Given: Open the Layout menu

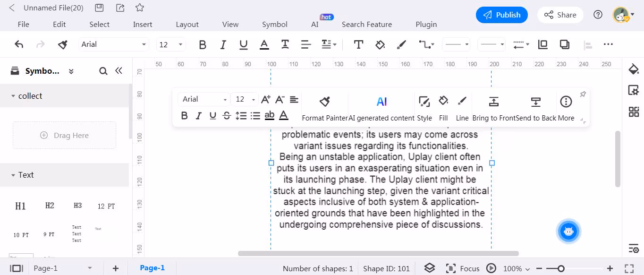Looking at the screenshot, I should (187, 24).
